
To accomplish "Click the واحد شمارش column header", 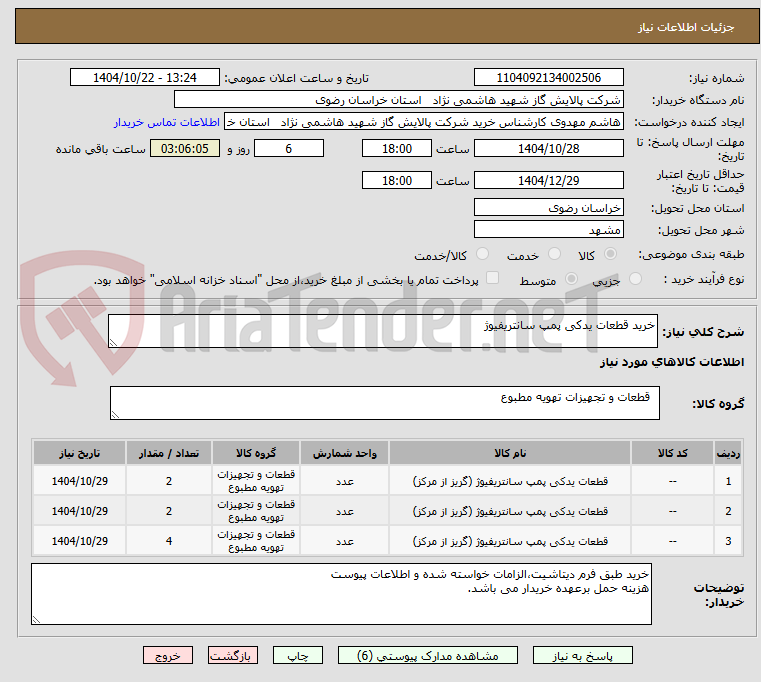I will click(344, 453).
